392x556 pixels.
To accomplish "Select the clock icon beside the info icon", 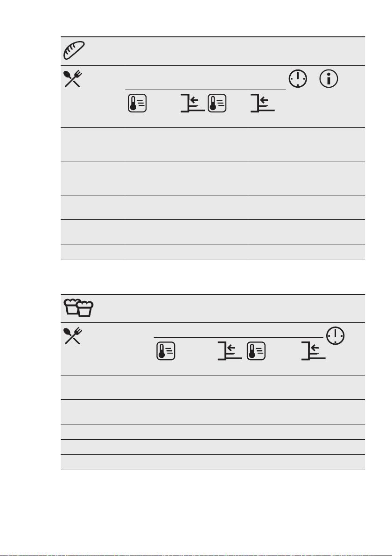I will (x=298, y=79).
